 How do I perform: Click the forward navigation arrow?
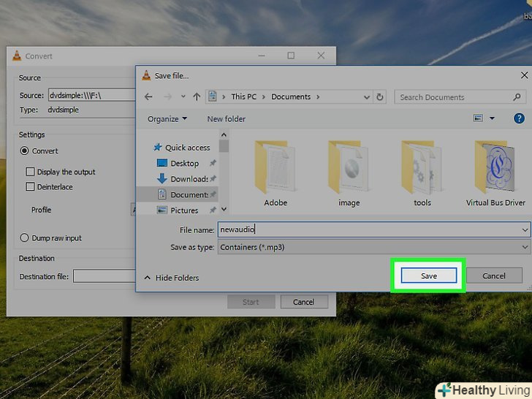167,97
